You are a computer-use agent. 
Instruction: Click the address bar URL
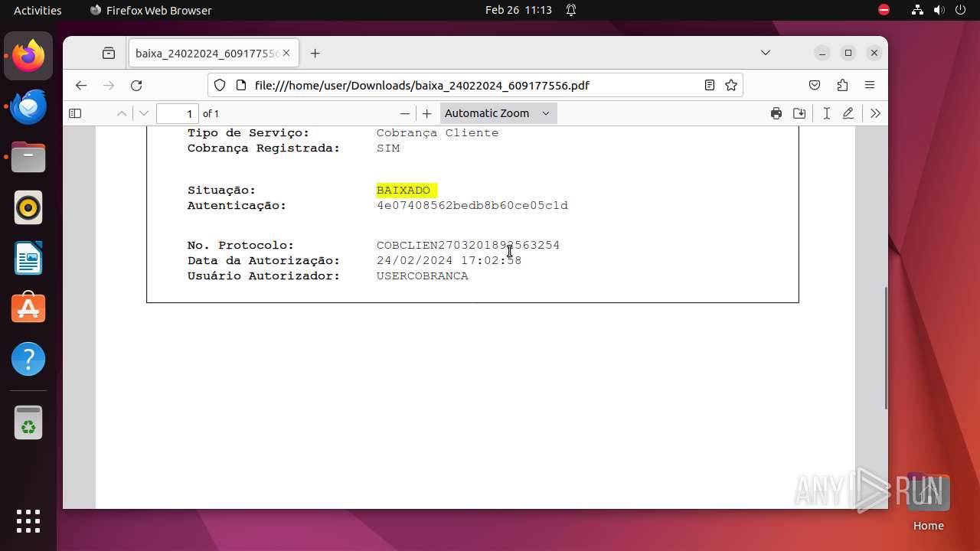(x=422, y=85)
